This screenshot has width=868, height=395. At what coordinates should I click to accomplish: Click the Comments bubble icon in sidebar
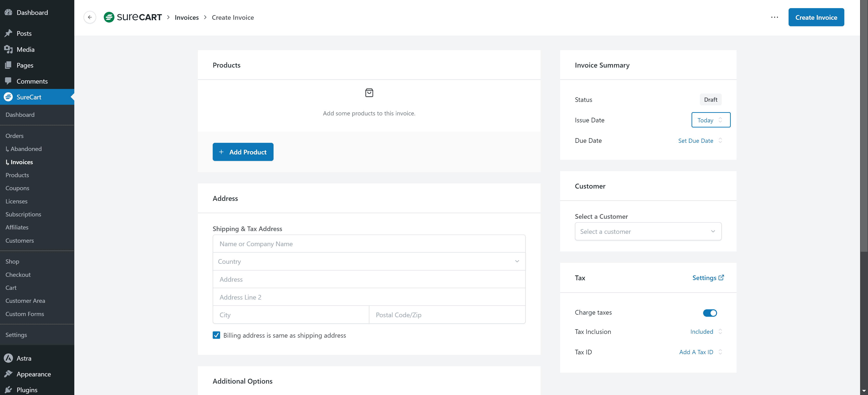click(x=8, y=81)
